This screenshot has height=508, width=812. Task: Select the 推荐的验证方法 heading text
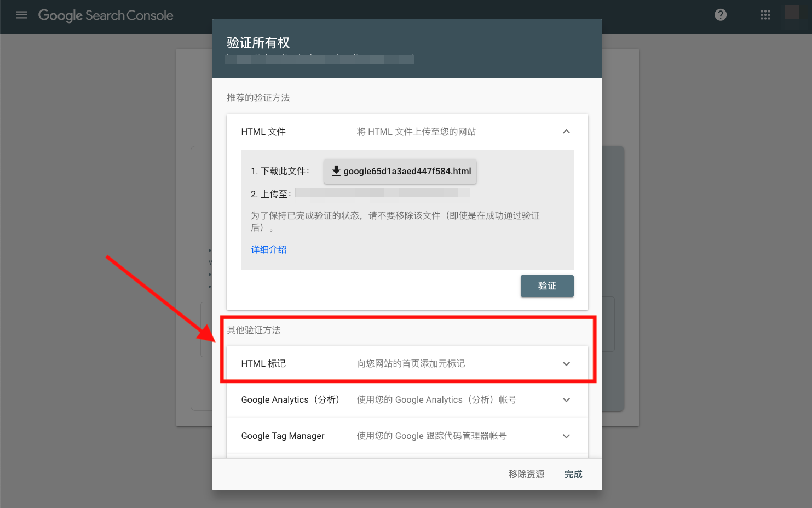pyautogui.click(x=258, y=98)
